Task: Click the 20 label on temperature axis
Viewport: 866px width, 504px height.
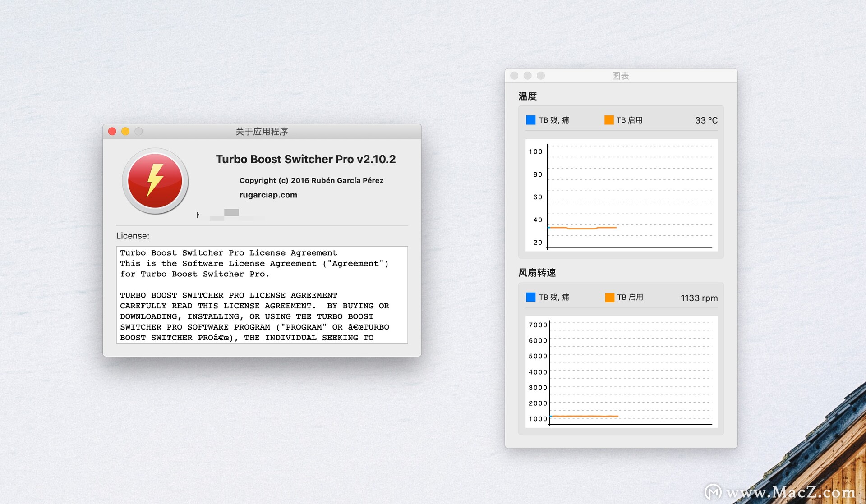Action: (x=538, y=243)
